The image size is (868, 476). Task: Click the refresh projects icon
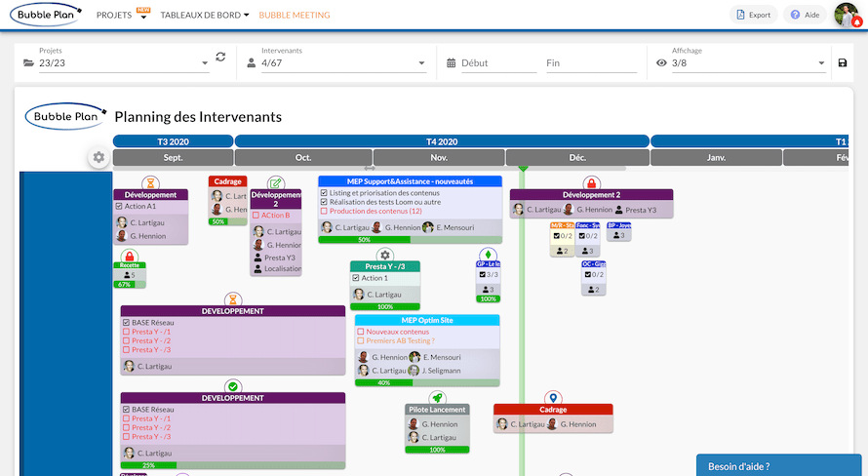click(x=220, y=57)
